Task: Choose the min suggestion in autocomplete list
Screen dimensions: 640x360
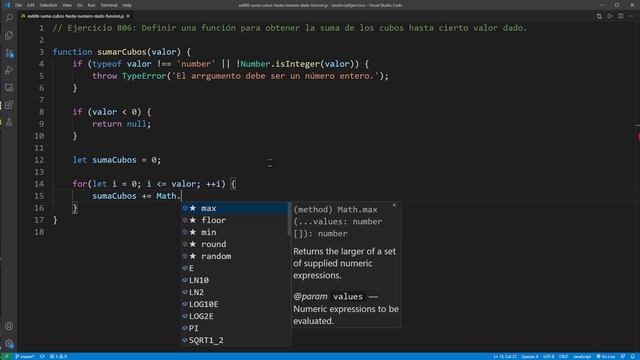Action: 235,232
